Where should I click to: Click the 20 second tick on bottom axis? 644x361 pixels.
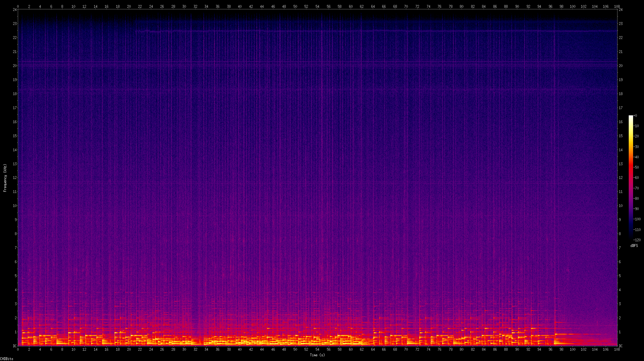point(129,349)
